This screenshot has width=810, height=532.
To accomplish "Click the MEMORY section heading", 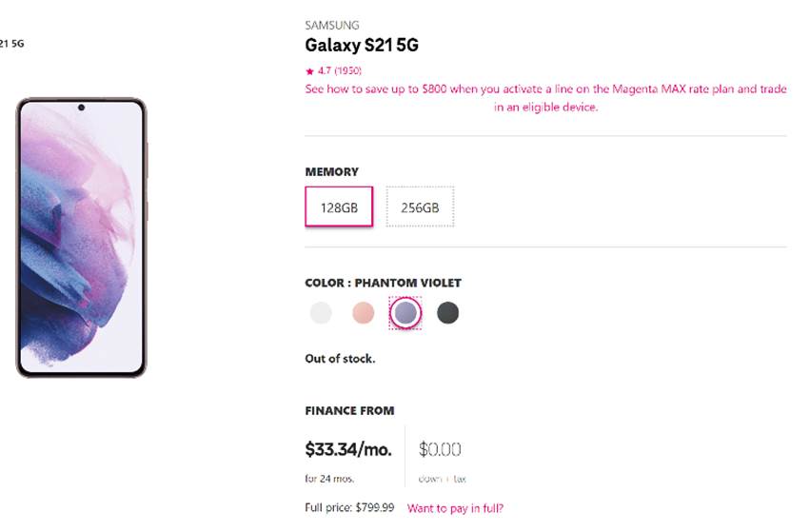I will point(331,172).
